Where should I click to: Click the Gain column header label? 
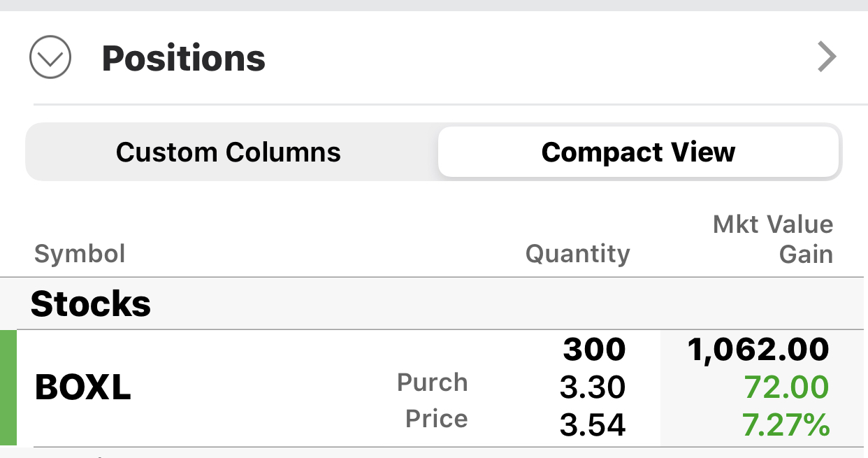pyautogui.click(x=806, y=255)
